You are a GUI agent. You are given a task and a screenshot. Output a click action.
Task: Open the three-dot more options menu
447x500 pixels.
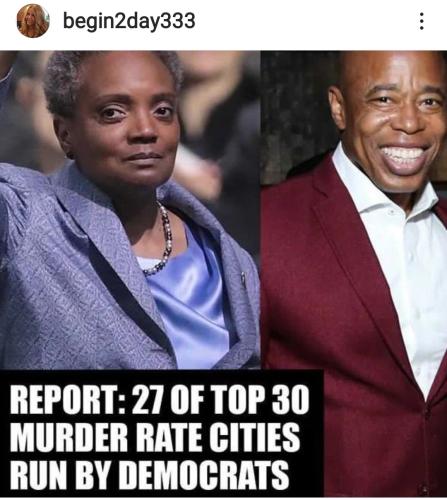coord(422,21)
